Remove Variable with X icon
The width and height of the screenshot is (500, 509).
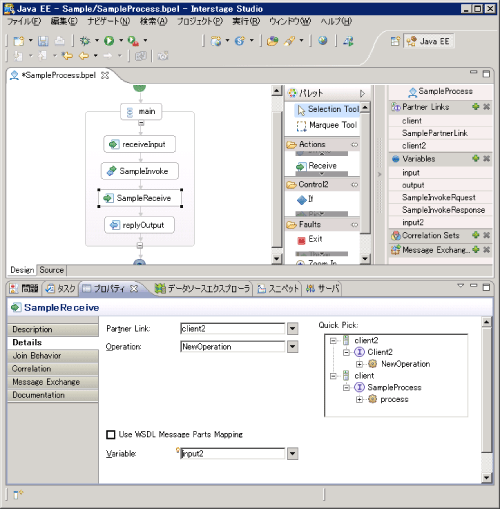pos(486,158)
